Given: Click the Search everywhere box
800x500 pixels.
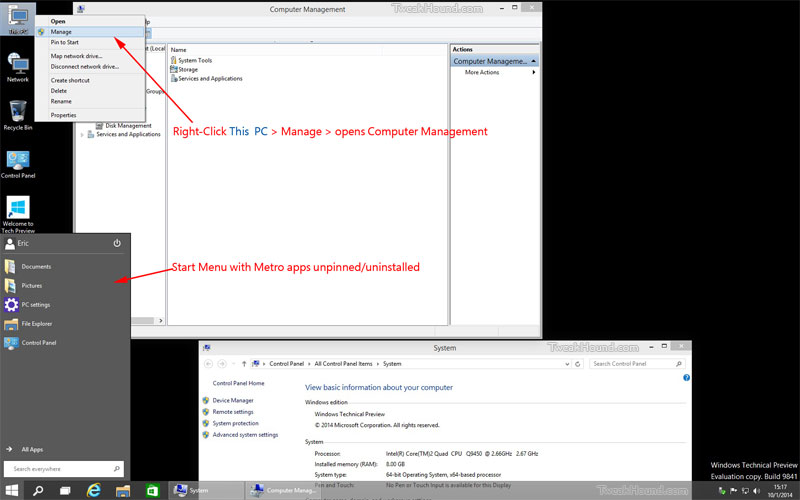Looking at the screenshot, I should [x=64, y=468].
